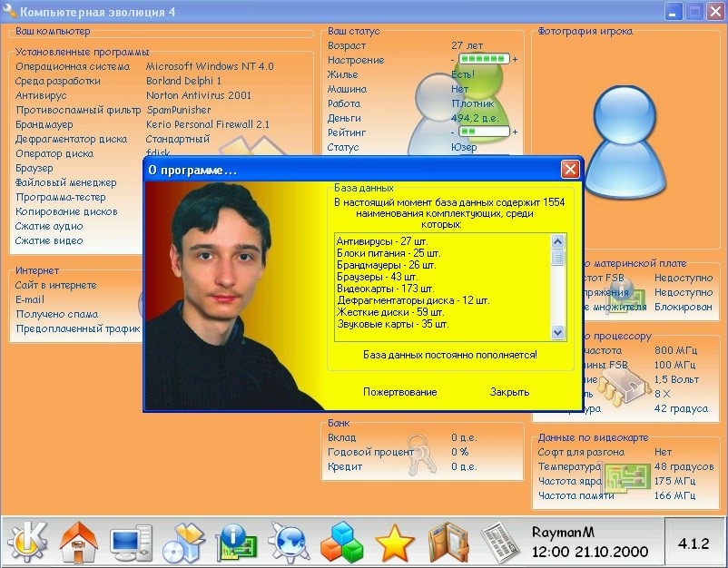Click the 4.1.2 version box
The image size is (728, 568).
[x=694, y=543]
